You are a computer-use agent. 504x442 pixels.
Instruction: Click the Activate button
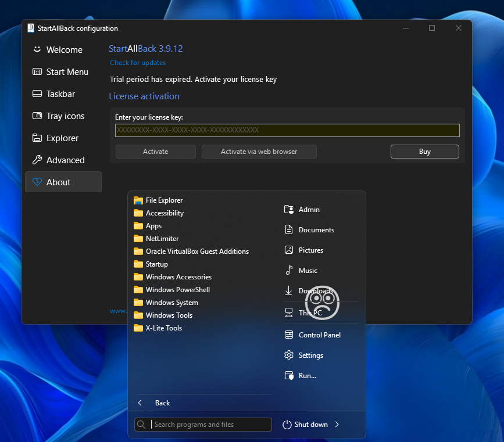pyautogui.click(x=156, y=151)
